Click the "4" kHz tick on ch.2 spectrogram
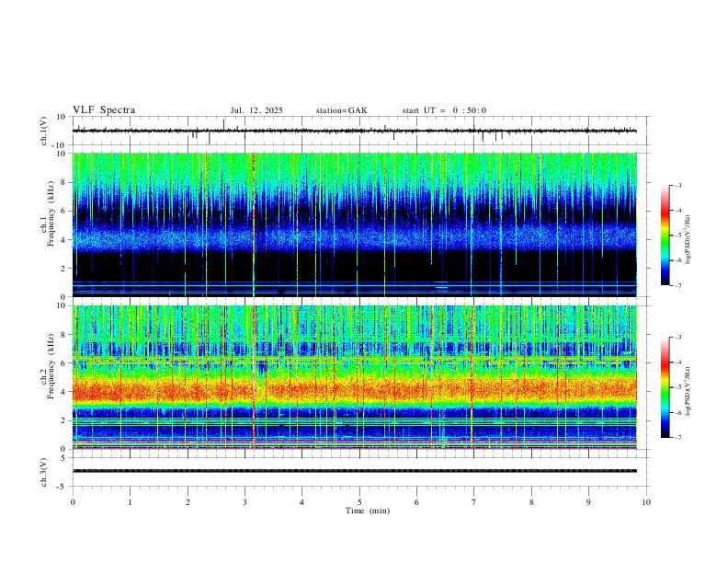Viewport: 728px width, 563px height. pyautogui.click(x=63, y=392)
